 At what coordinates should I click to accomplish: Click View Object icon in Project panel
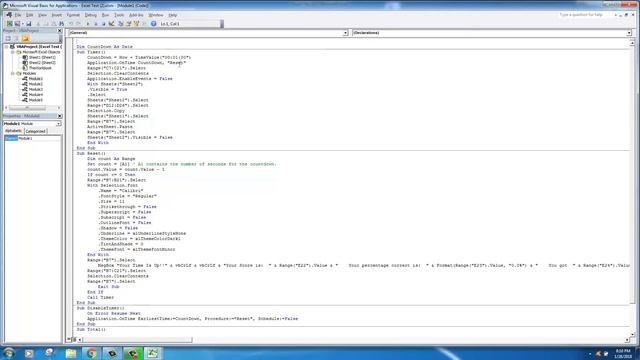pos(16,38)
